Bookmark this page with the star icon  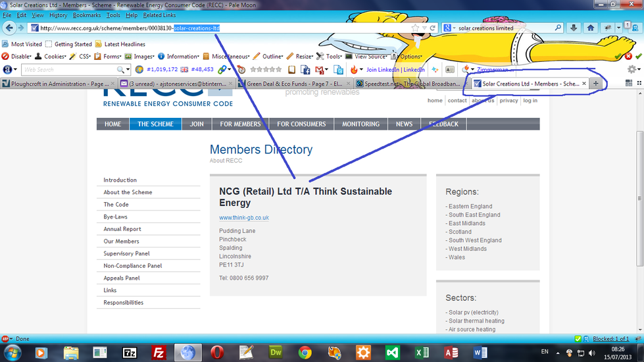tap(415, 28)
